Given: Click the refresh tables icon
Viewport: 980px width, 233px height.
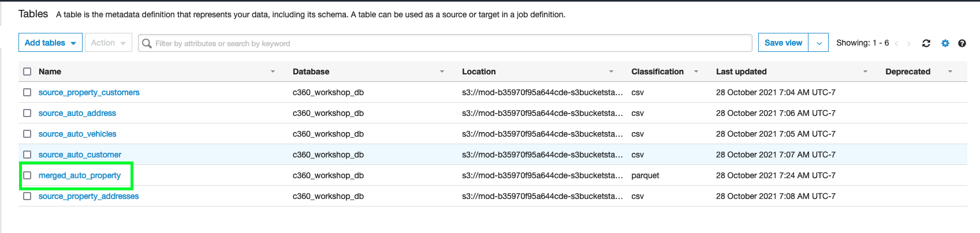Looking at the screenshot, I should point(926,43).
